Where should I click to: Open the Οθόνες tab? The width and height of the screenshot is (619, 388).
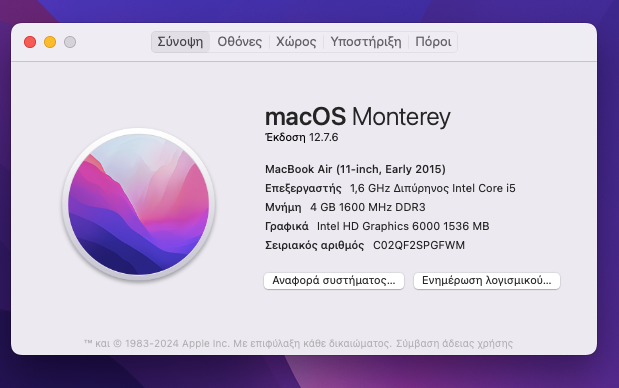[240, 42]
